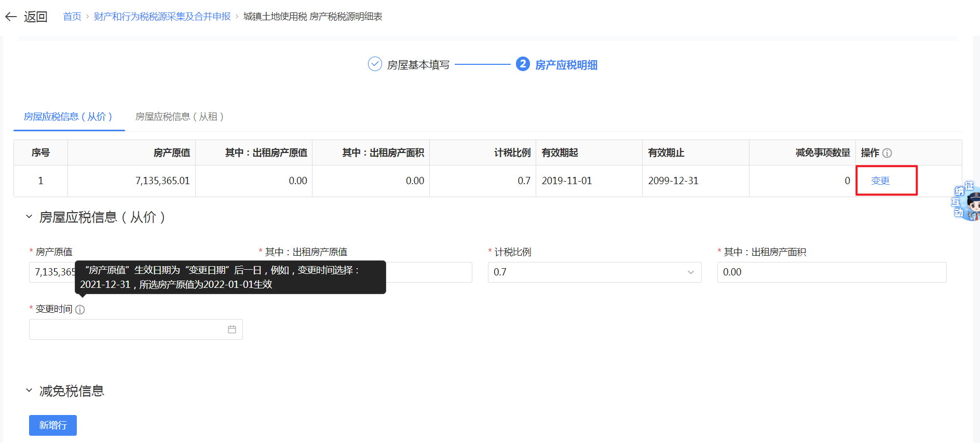Collapse the 减免税信息 section
This screenshot has width=980, height=443.
click(x=29, y=391)
